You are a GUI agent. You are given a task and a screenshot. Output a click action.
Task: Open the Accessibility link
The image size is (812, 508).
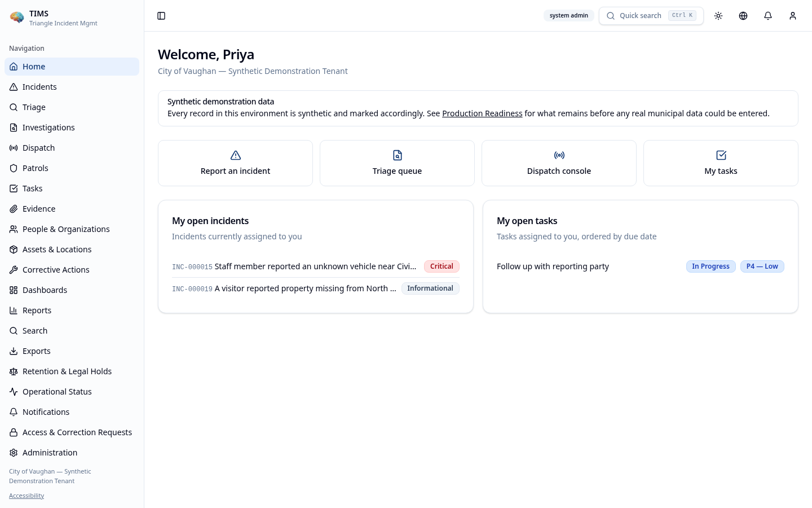pos(27,496)
